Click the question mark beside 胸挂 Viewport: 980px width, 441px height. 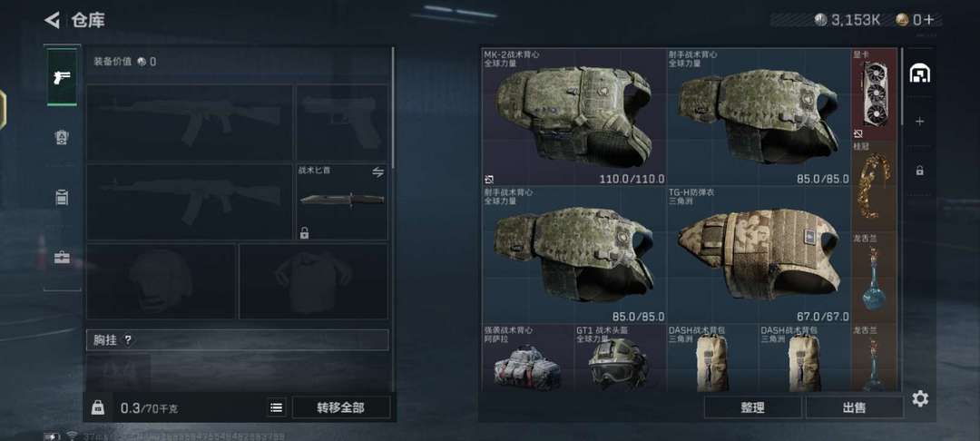[x=128, y=340]
